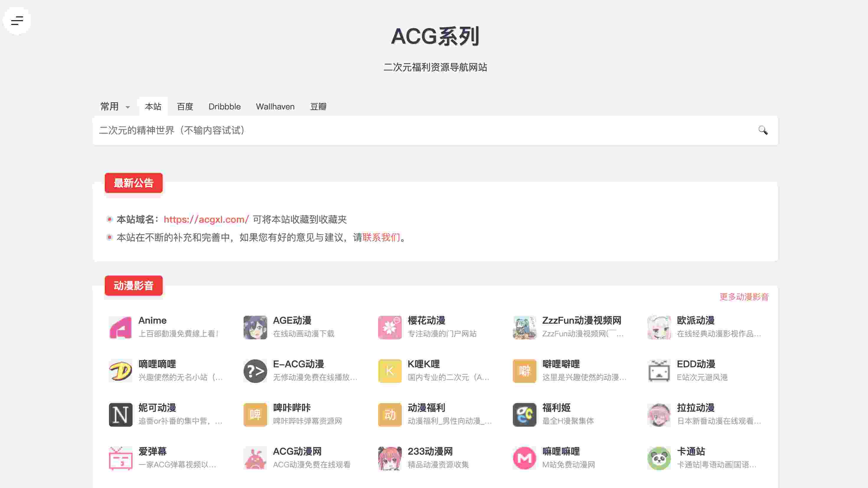868x488 pixels.
Task: Open the 哔咔哔咔 orange icon
Action: point(255,415)
